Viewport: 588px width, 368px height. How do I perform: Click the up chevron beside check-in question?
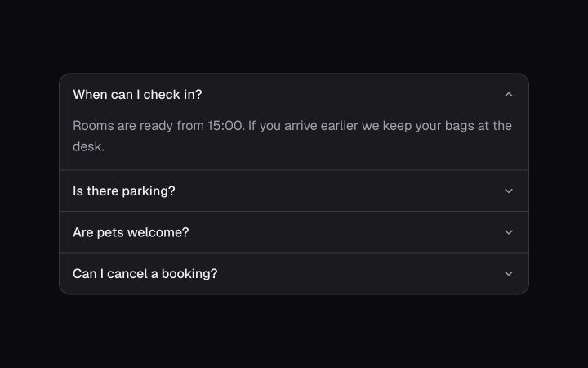coord(509,95)
